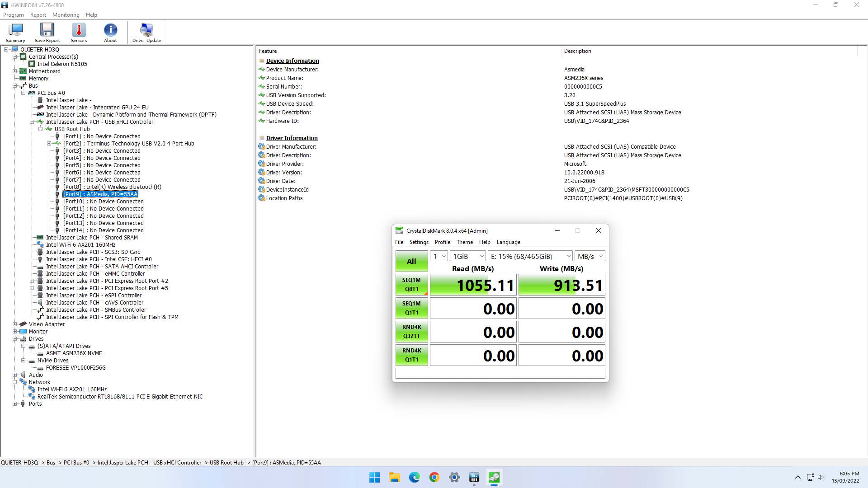Screen dimensions: 868x488
Task: Click the Video Adapter card icon
Action: 23,324
